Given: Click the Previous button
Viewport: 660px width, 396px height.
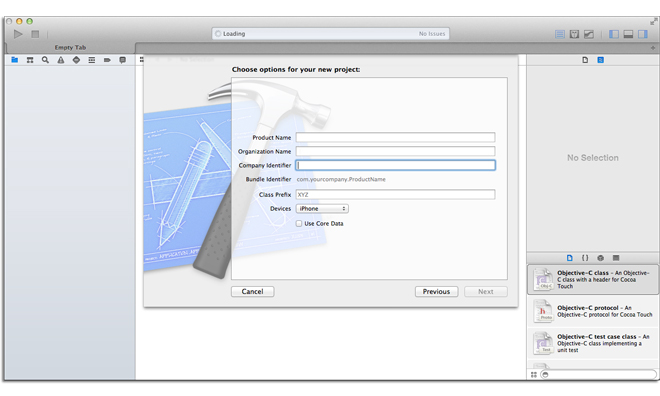Looking at the screenshot, I should pyautogui.click(x=436, y=292).
